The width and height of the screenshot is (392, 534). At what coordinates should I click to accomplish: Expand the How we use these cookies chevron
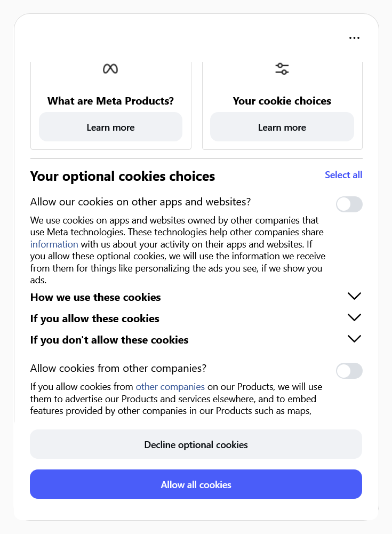point(354,296)
